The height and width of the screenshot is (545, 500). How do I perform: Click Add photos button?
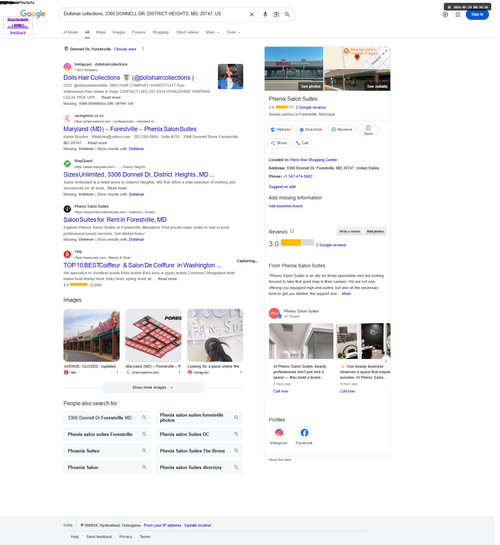[x=375, y=231]
